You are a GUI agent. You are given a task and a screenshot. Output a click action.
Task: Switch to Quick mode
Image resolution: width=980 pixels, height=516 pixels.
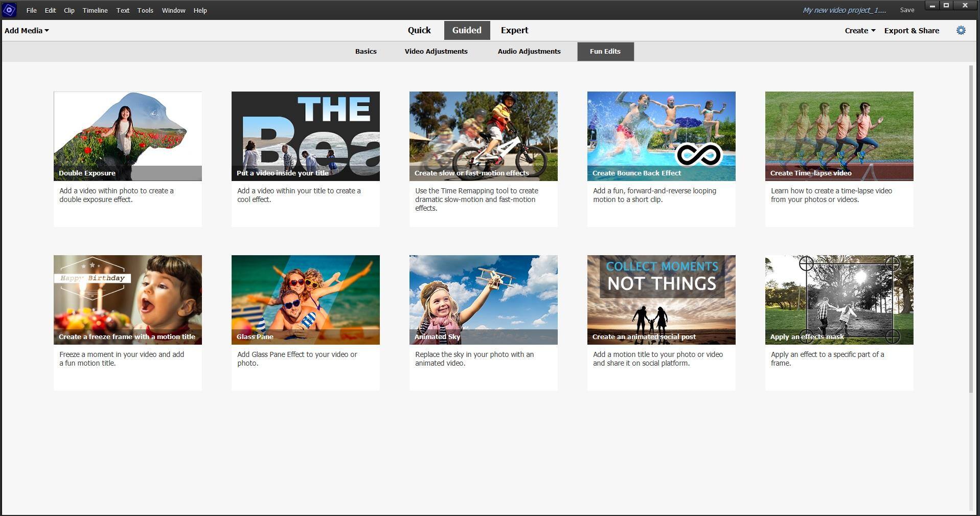click(x=419, y=31)
